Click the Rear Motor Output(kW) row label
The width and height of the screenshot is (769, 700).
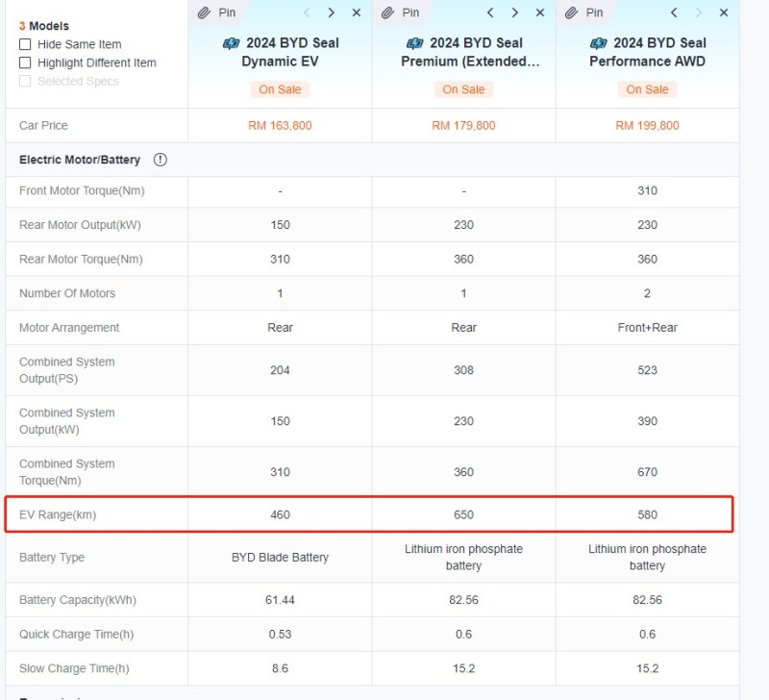(x=80, y=225)
